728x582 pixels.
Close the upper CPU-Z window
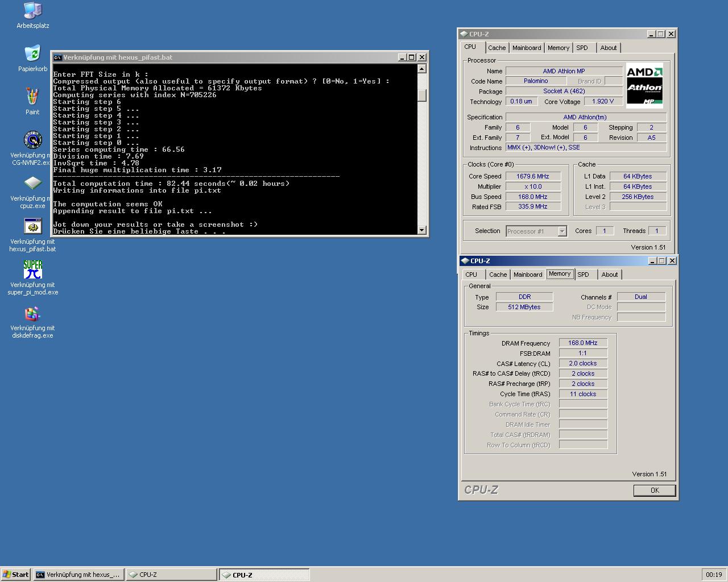pyautogui.click(x=671, y=34)
